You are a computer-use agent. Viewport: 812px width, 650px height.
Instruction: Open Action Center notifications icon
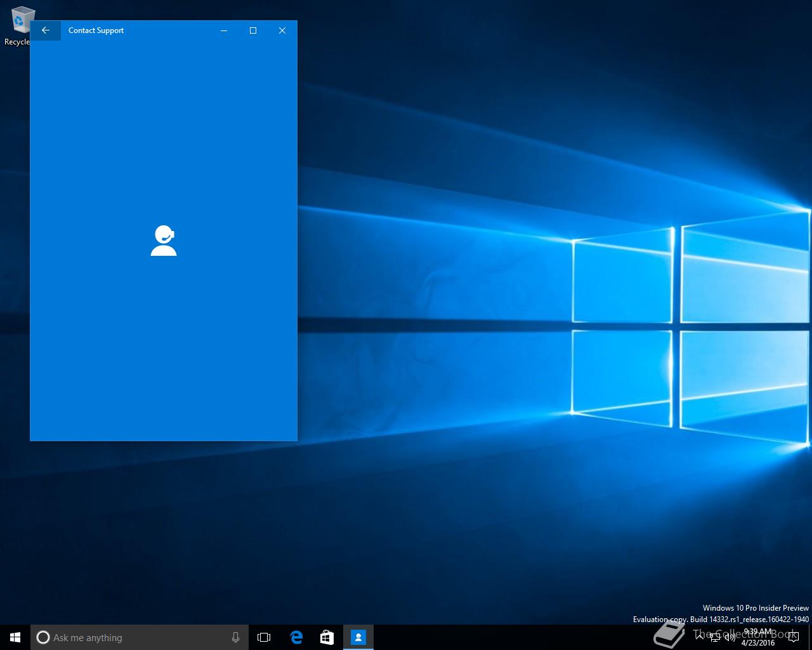(x=793, y=637)
